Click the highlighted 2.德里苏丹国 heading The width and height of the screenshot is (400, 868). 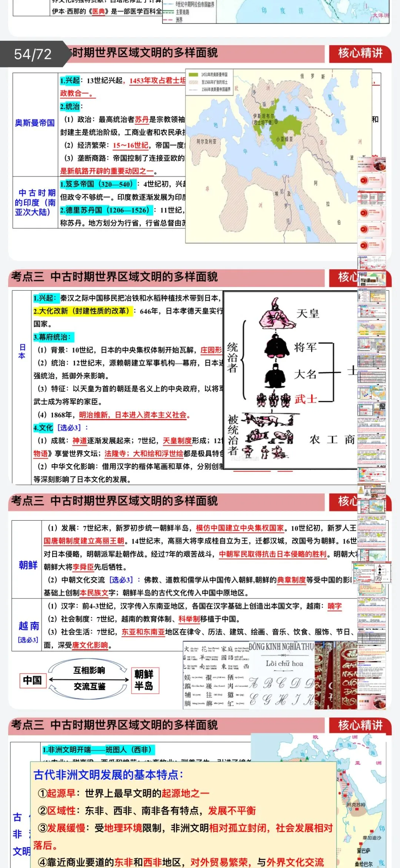point(106,210)
